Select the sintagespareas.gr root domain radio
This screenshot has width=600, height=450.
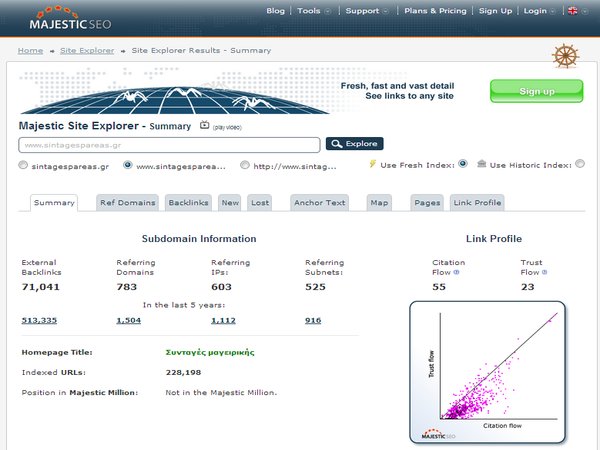point(24,165)
